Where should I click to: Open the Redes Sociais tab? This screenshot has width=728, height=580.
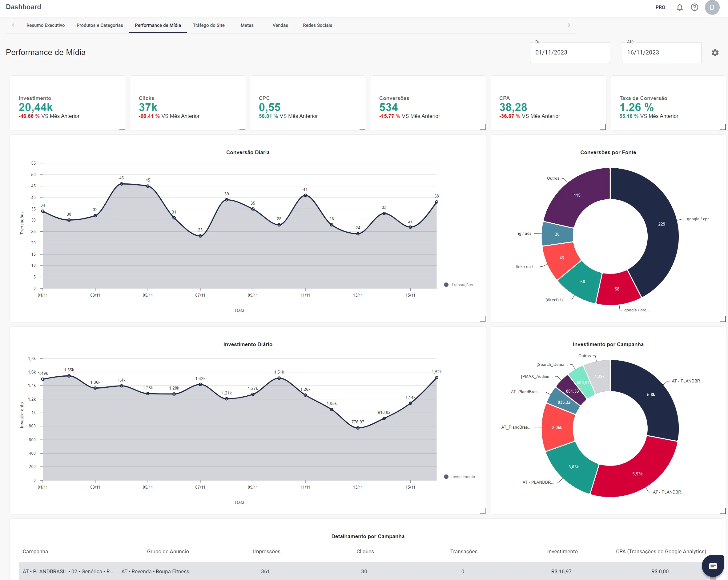click(317, 25)
